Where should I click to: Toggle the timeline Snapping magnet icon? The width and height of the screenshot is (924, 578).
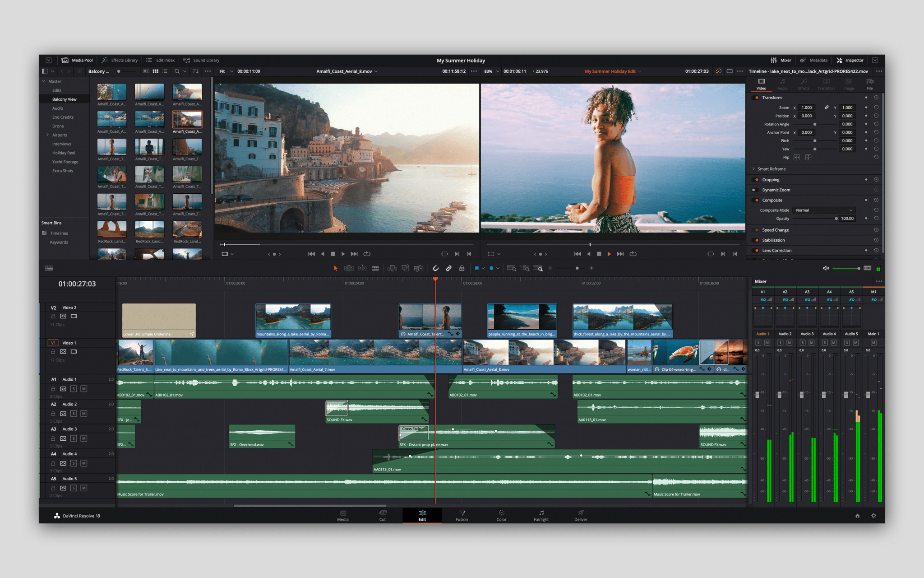(436, 268)
